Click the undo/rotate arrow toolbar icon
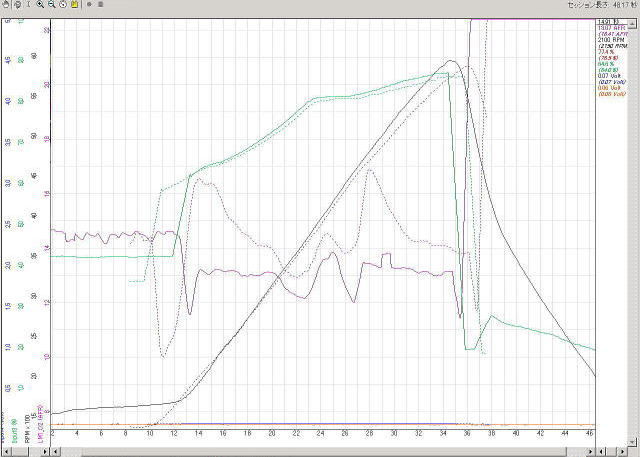 pos(17,4)
